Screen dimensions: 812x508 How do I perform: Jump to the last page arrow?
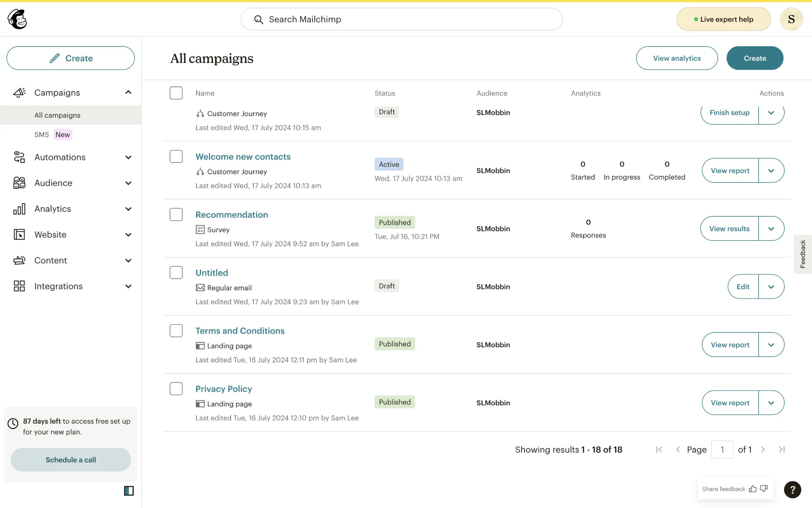782,450
